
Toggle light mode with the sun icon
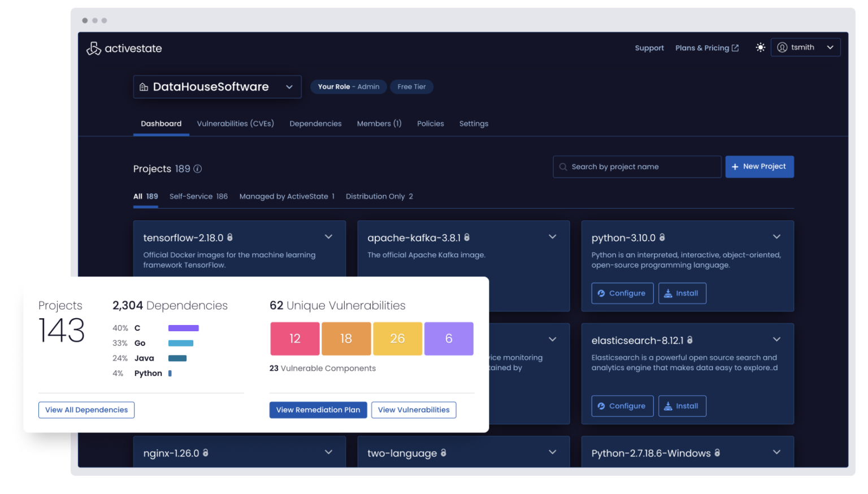coord(760,47)
